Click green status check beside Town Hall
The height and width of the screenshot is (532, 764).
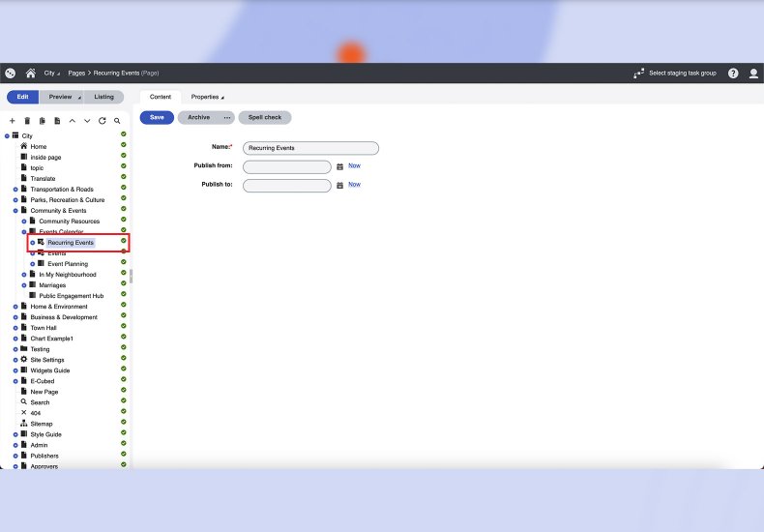coord(124,327)
